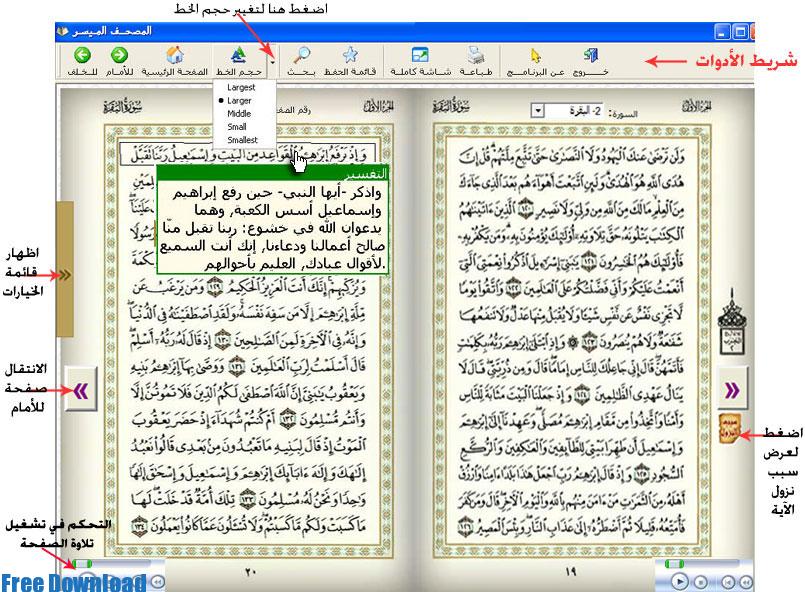Select Larger font size option

click(239, 101)
